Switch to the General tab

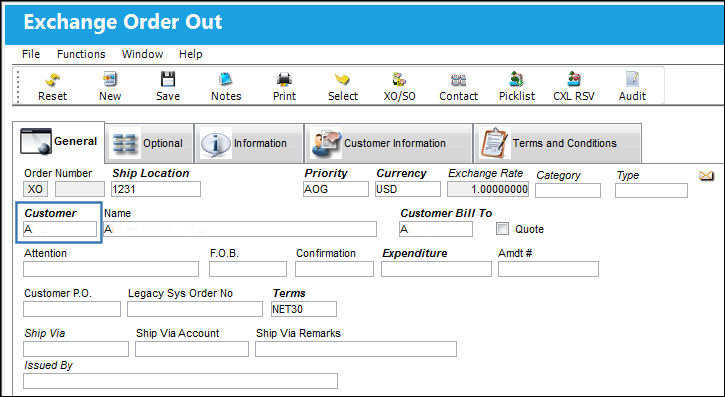[x=59, y=142]
